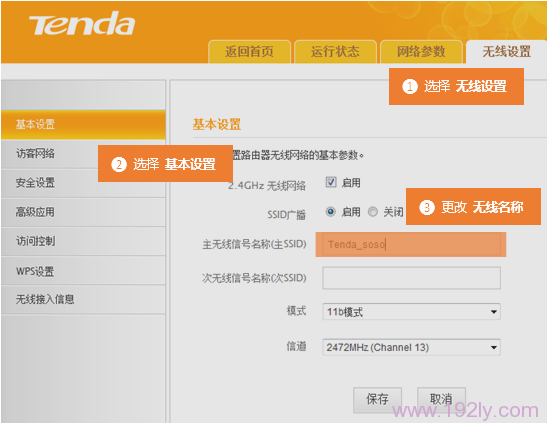Click the 主SSID input field with Tenda_soso
The height and width of the screenshot is (425, 548).
(x=411, y=244)
